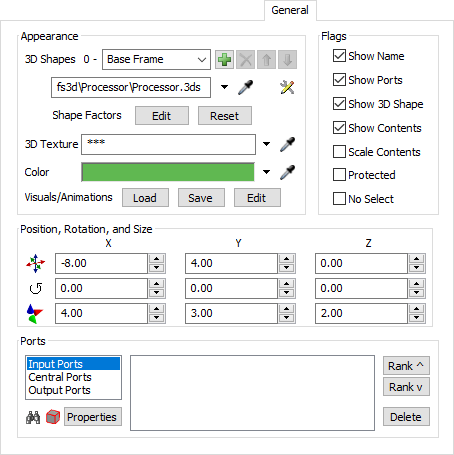
Task: Click the gray X remove shape icon
Action: tap(246, 60)
